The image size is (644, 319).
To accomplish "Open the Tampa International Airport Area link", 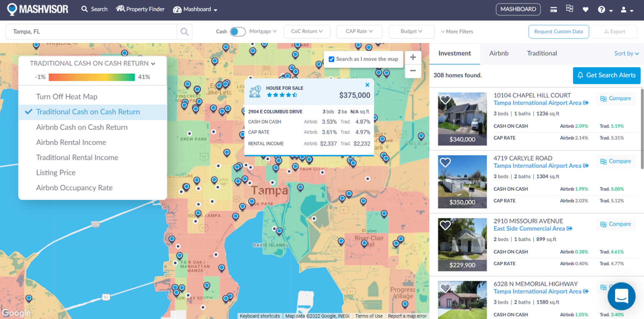I will coord(538,103).
